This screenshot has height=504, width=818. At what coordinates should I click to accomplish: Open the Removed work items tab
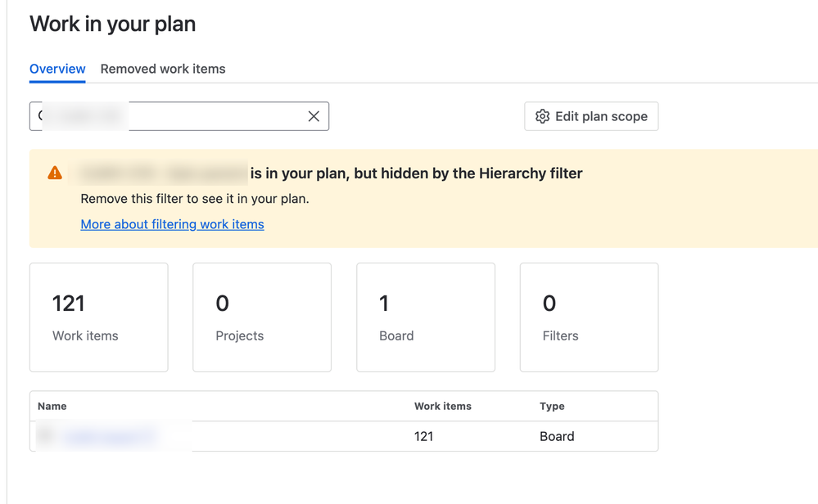(163, 69)
